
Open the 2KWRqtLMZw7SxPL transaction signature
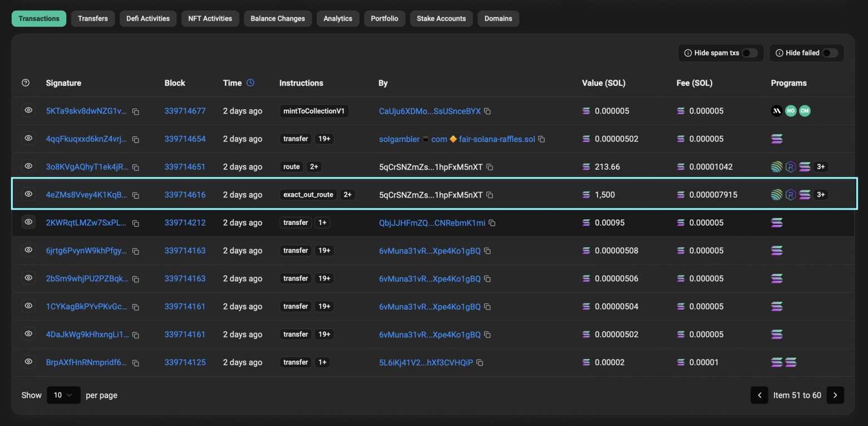[x=87, y=223]
